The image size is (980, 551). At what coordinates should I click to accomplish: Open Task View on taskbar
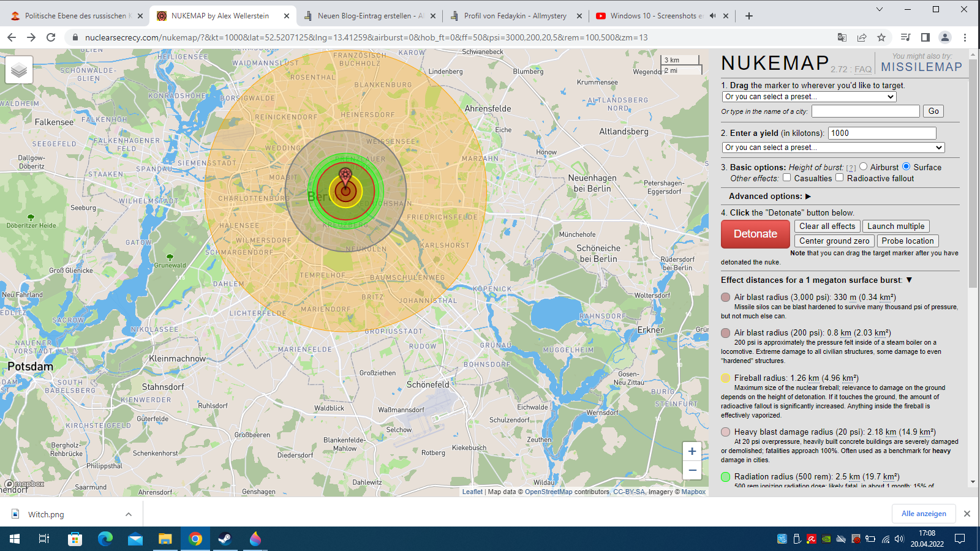coord(44,539)
